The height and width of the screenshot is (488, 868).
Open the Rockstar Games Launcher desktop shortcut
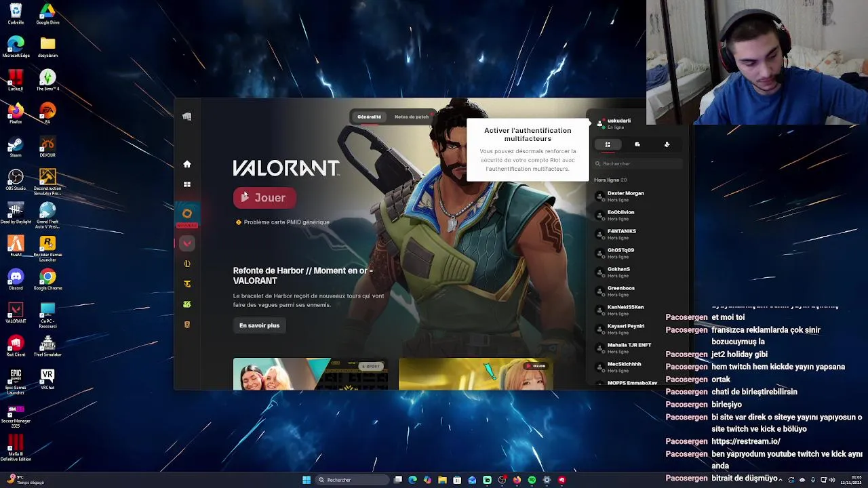coord(47,248)
